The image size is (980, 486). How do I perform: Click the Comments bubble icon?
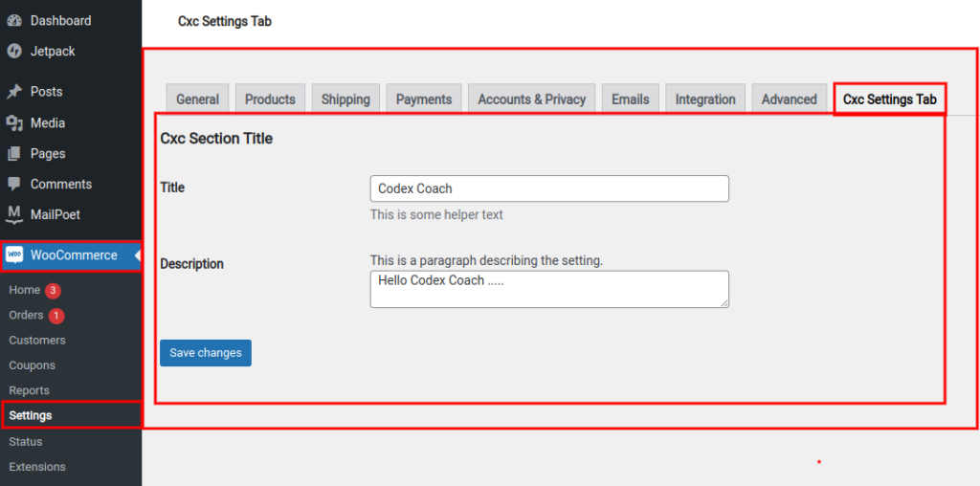pos(14,184)
